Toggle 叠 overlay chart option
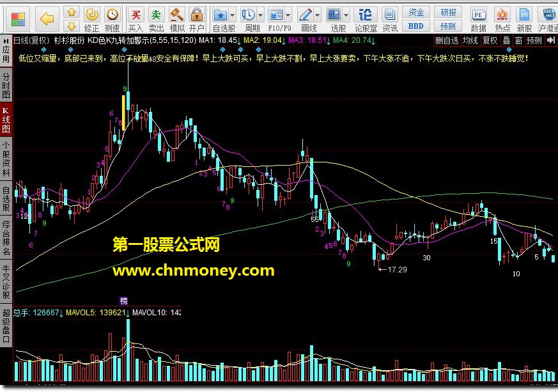Screen dimensions: 558x392 (x=506, y=40)
